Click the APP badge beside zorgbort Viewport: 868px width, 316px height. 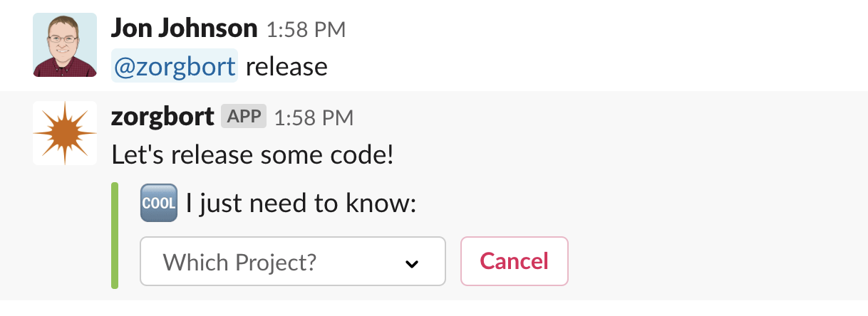244,117
